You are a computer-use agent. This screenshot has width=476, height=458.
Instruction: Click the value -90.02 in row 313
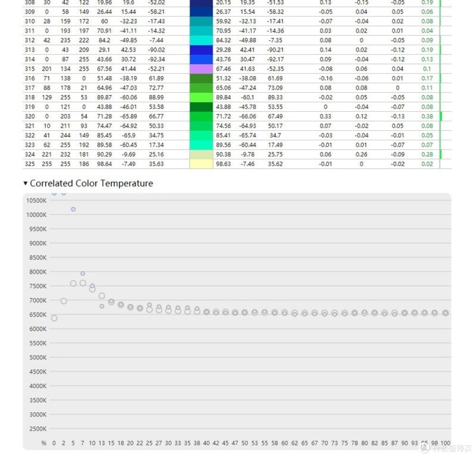coord(156,50)
